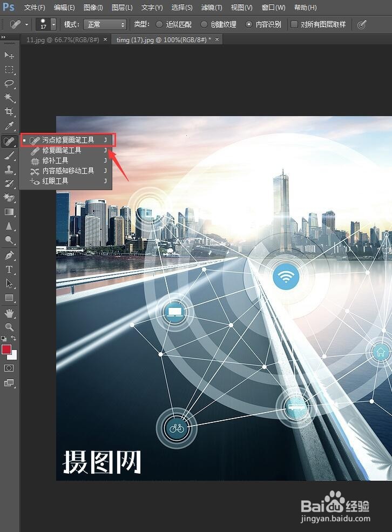Open the 窗口(W) menu
392x532 pixels.
click(x=273, y=7)
